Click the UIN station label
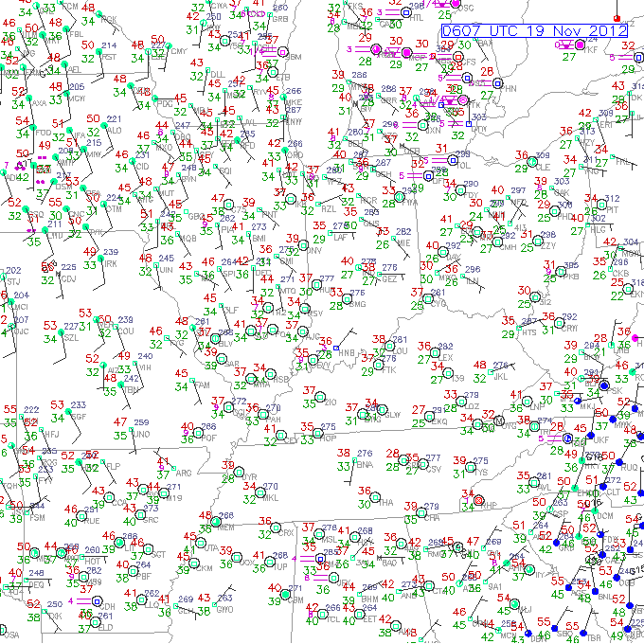This screenshot has height=644, width=644. (x=167, y=270)
